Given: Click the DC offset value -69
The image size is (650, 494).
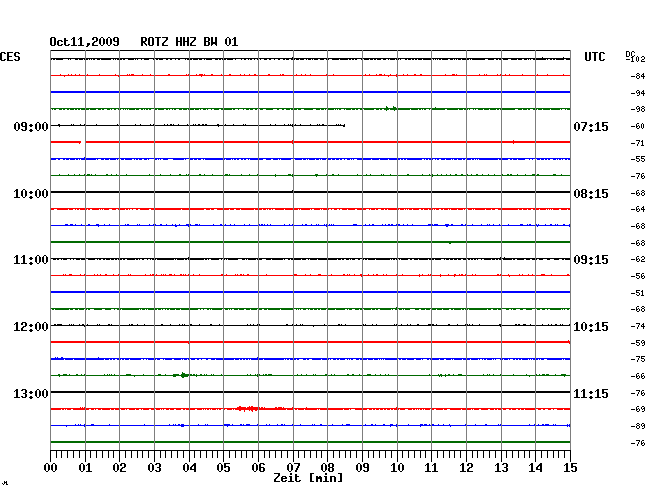Looking at the screenshot, I should pos(638,409).
